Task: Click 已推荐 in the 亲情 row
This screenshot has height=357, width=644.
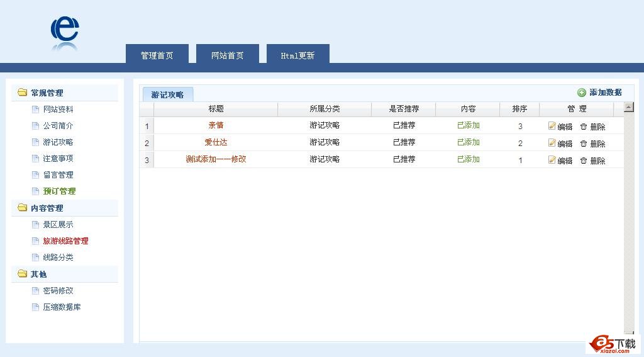Action: point(404,125)
